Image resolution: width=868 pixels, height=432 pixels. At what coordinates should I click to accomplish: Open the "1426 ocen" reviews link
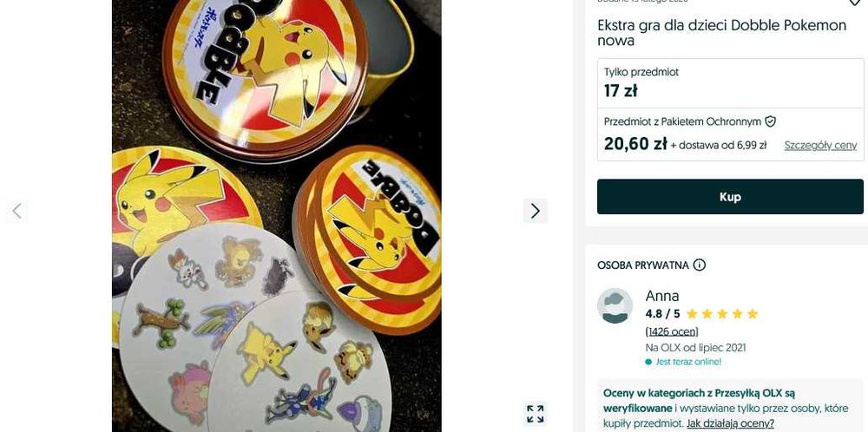tap(672, 331)
